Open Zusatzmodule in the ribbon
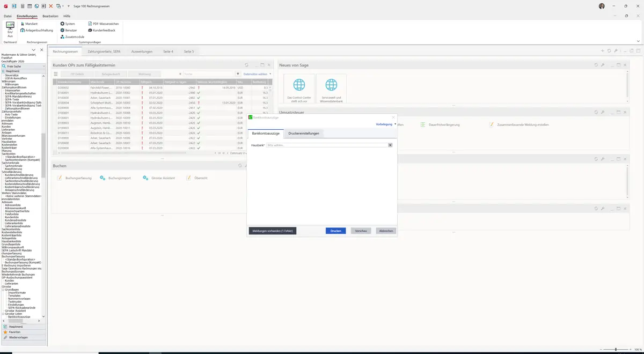Viewport: 644px width, 354px height. (x=72, y=36)
